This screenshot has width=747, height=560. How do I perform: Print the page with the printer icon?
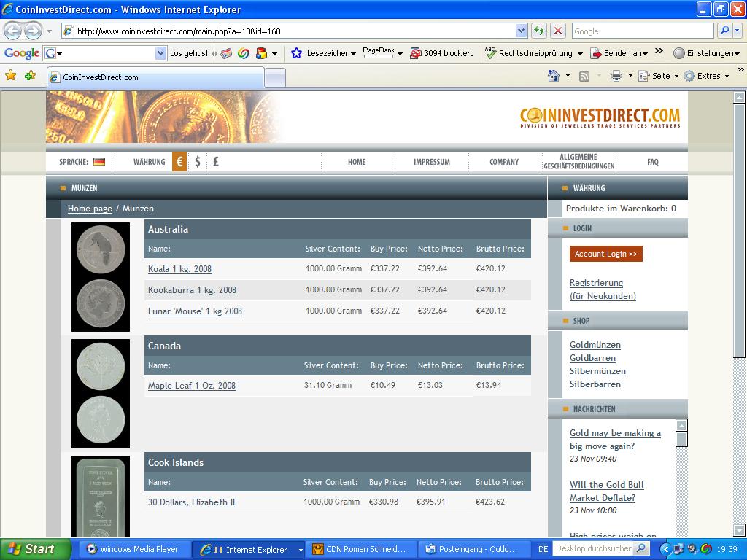coord(616,76)
